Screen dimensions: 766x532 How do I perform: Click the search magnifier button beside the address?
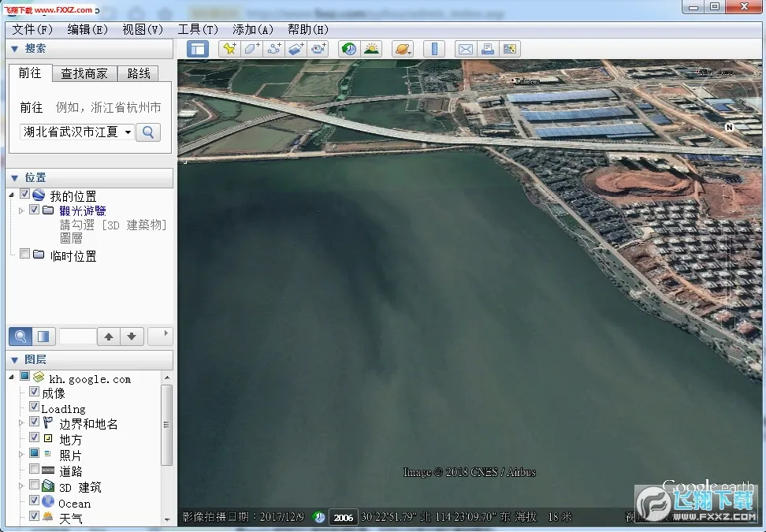point(148,132)
